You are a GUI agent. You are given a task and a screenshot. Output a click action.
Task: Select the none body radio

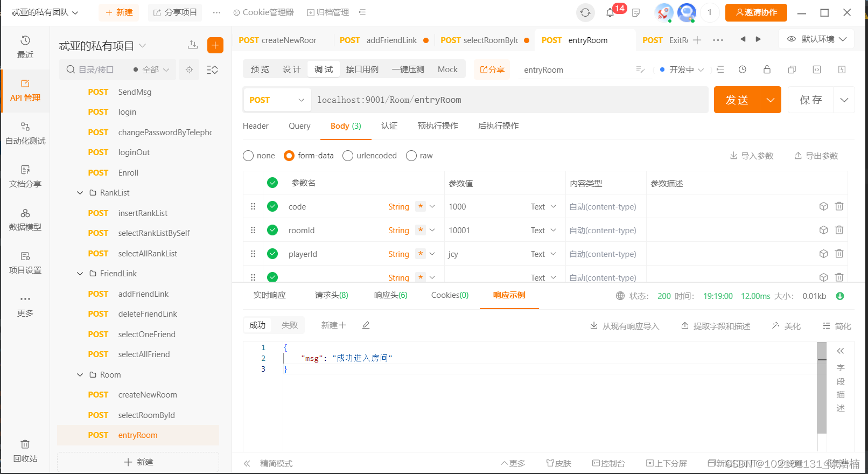point(248,156)
